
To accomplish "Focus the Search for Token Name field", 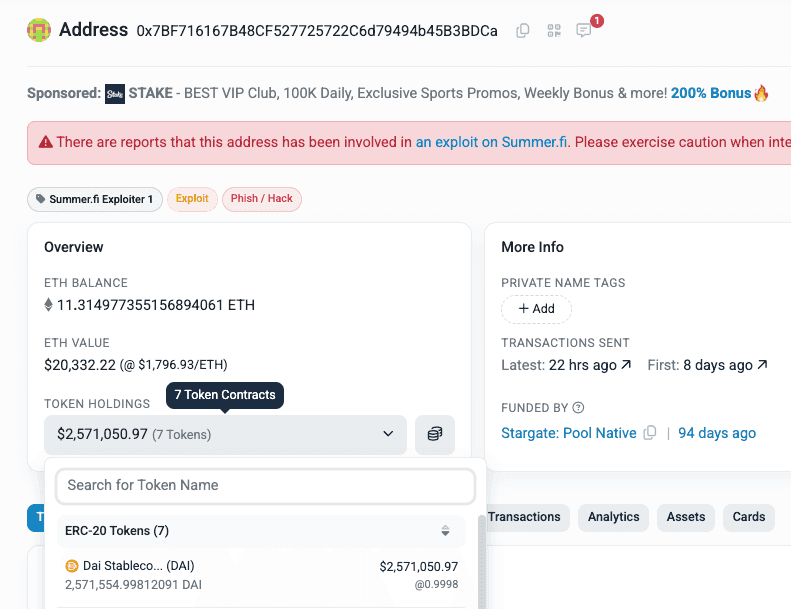I will [265, 485].
